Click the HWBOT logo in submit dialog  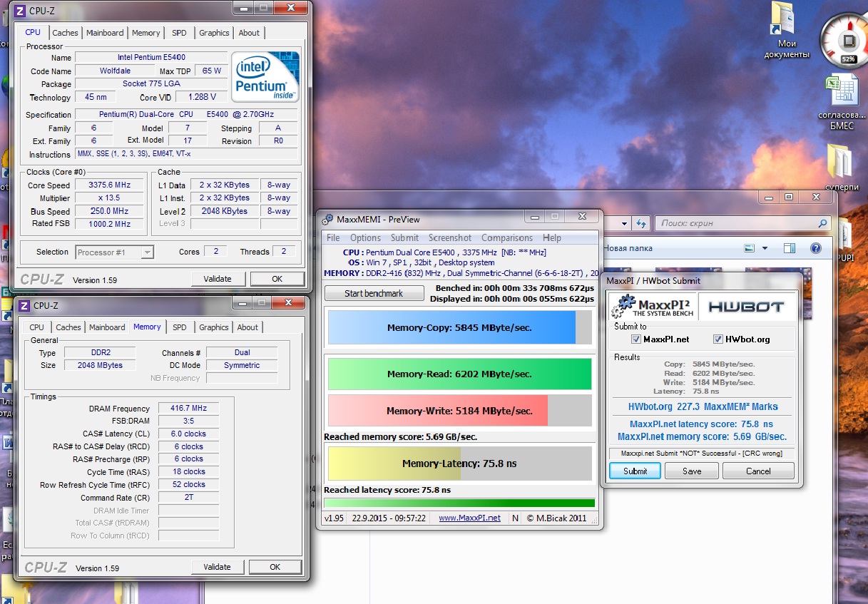click(x=746, y=307)
